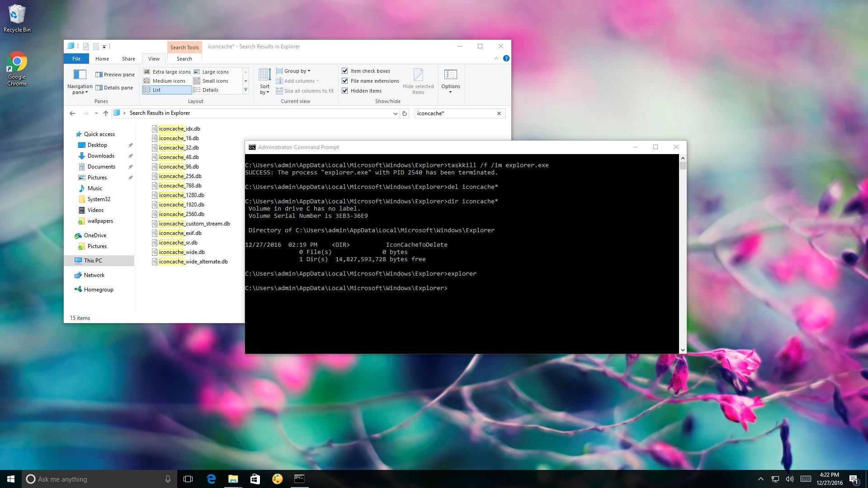This screenshot has height=488, width=868.
Task: Click iconcache_256.db file in results
Action: 180,176
